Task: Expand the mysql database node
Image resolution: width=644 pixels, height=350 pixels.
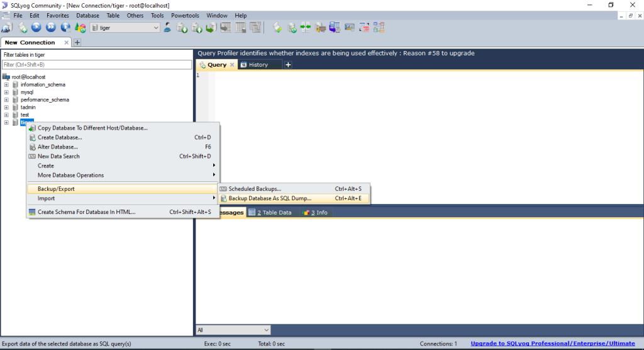Action: pos(6,92)
